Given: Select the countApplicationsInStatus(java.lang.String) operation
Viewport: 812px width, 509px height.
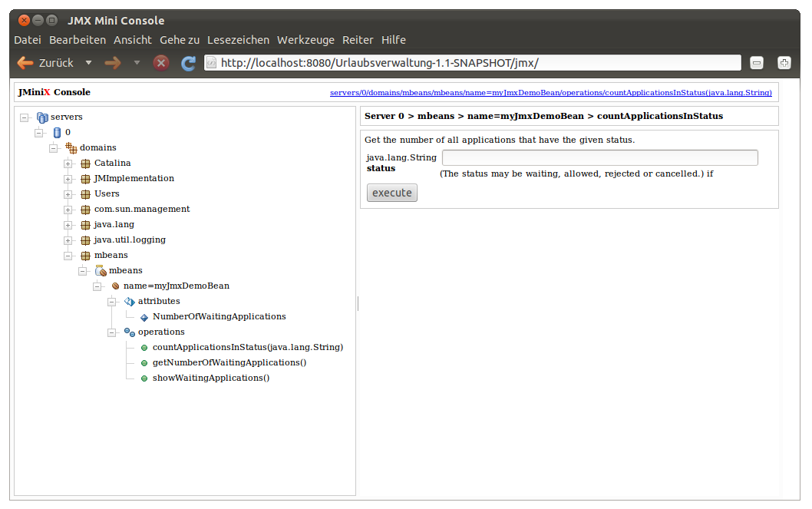Looking at the screenshot, I should tap(248, 348).
